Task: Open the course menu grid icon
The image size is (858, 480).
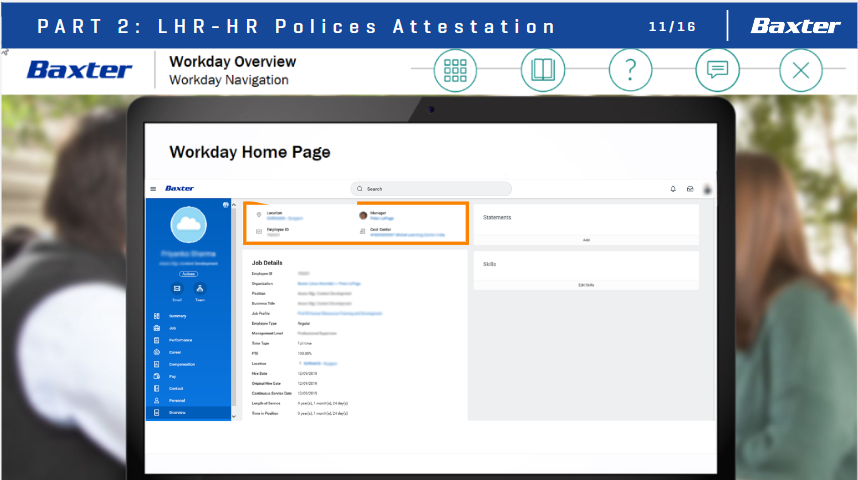Action: (455, 71)
